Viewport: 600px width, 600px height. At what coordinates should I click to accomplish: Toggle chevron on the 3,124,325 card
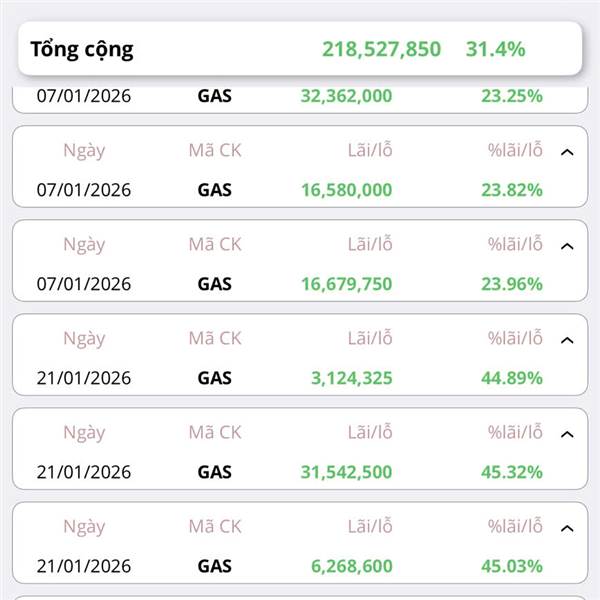567,340
